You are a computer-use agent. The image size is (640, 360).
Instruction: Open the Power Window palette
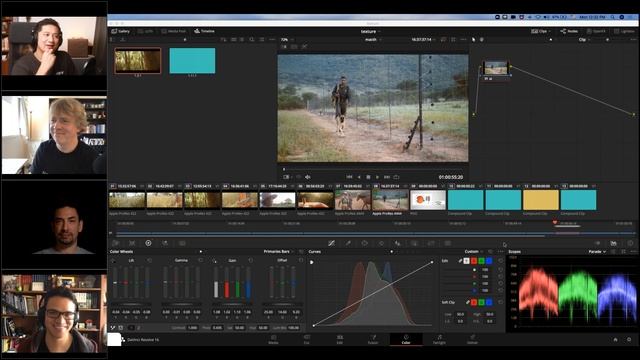[x=364, y=243]
